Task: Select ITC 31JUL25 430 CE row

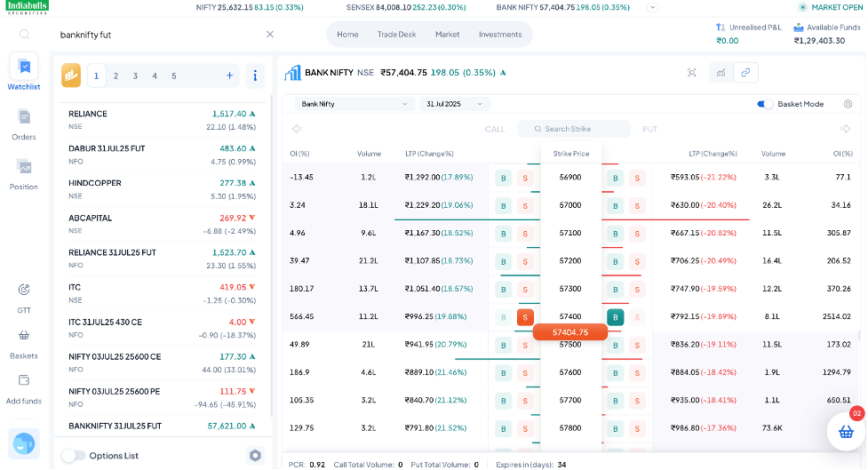Action: pyautogui.click(x=162, y=328)
